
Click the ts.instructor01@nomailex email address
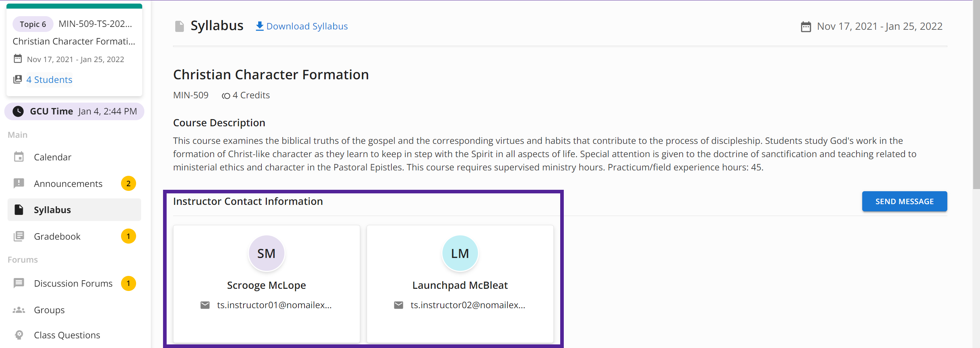(274, 305)
